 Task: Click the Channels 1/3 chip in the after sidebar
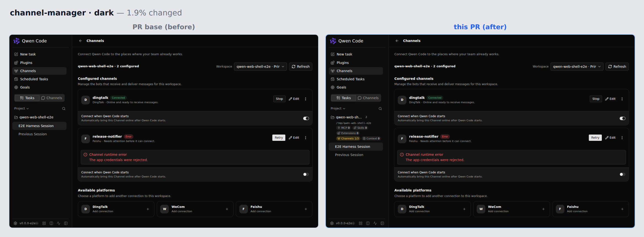[348, 139]
